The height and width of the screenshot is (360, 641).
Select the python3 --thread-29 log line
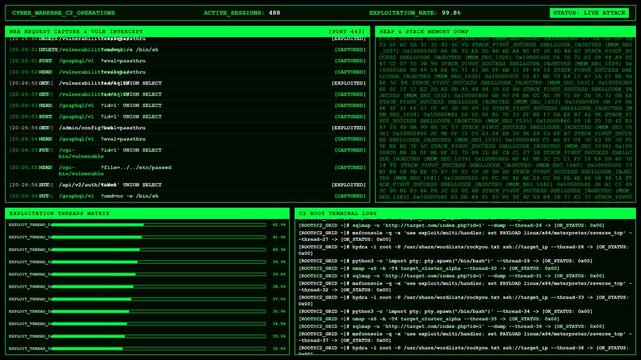[x=445, y=261]
